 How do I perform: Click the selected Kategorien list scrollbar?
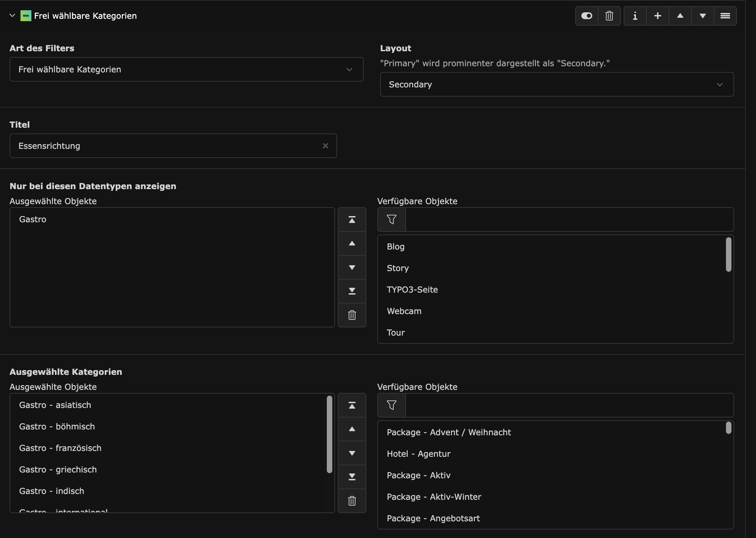point(330,434)
